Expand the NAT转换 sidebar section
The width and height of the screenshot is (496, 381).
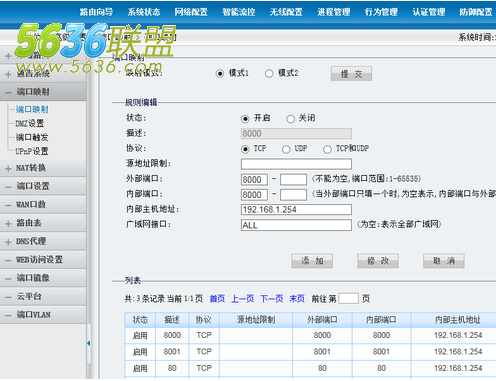43,168
